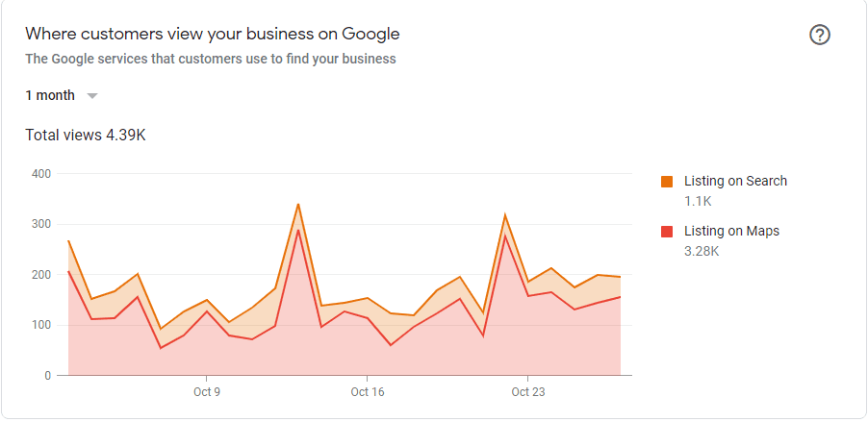Click the Oct 9 axis label
Image resolution: width=868 pixels, height=422 pixels.
click(x=207, y=392)
